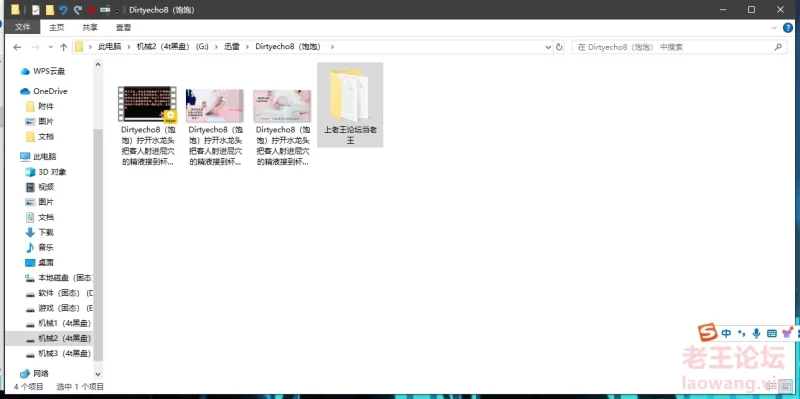This screenshot has width=800, height=399.
Task: Open the 共享 ribbon tab
Action: [90, 28]
